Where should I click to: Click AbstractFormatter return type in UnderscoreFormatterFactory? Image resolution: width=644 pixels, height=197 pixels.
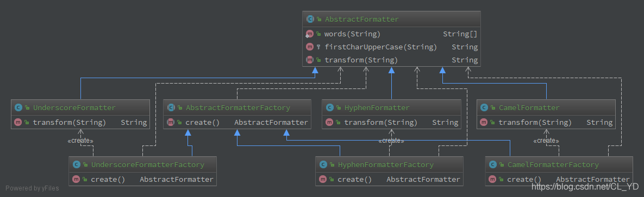(177, 179)
